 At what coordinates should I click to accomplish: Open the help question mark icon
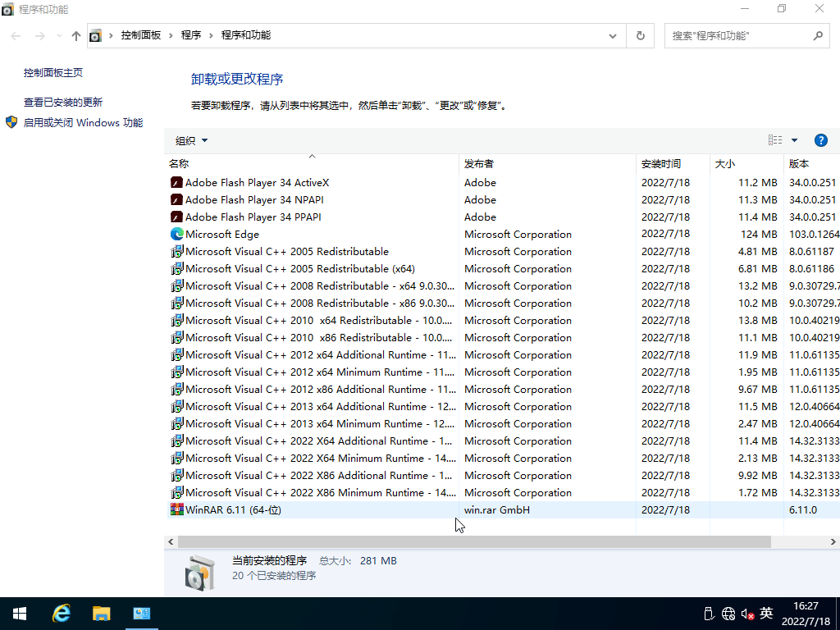pyautogui.click(x=820, y=140)
